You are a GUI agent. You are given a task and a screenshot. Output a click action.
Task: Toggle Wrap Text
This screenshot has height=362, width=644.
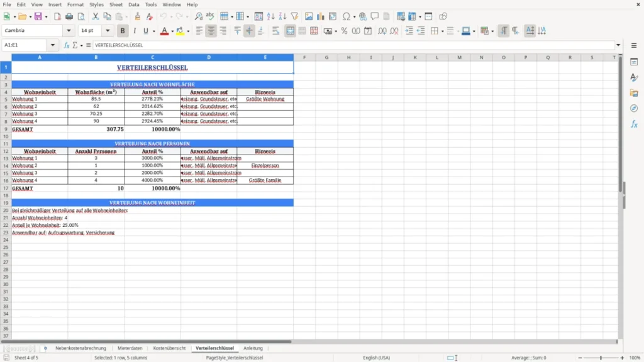(x=276, y=31)
